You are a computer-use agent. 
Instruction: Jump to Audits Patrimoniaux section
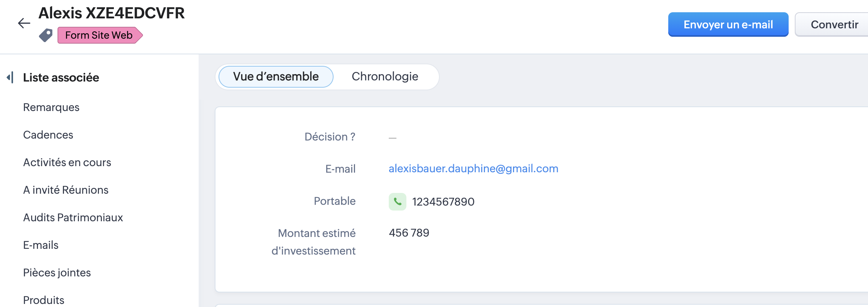73,218
